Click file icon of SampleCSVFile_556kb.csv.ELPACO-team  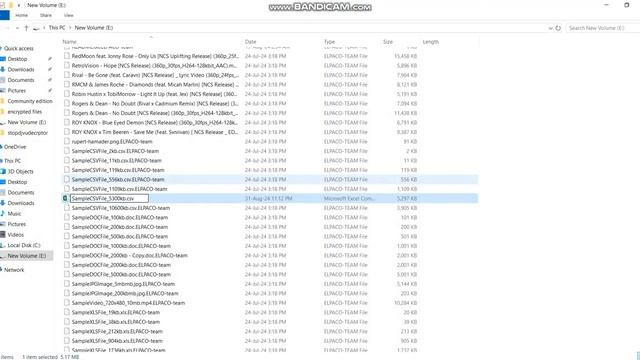point(67,180)
